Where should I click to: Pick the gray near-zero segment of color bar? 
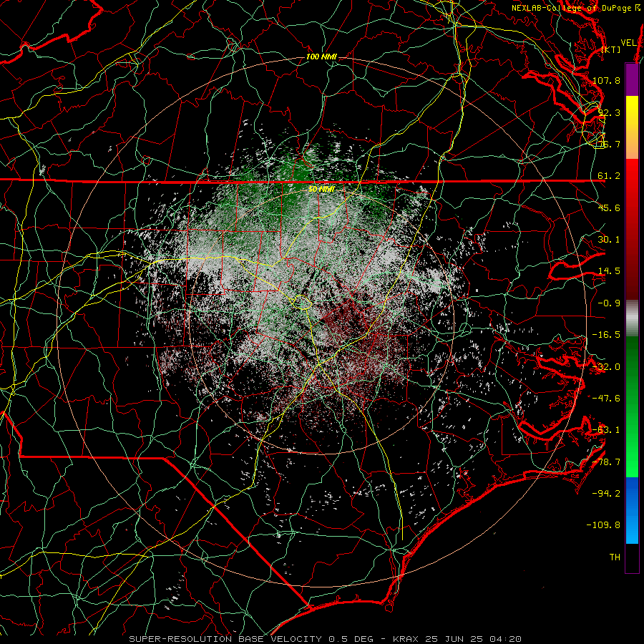(x=632, y=318)
